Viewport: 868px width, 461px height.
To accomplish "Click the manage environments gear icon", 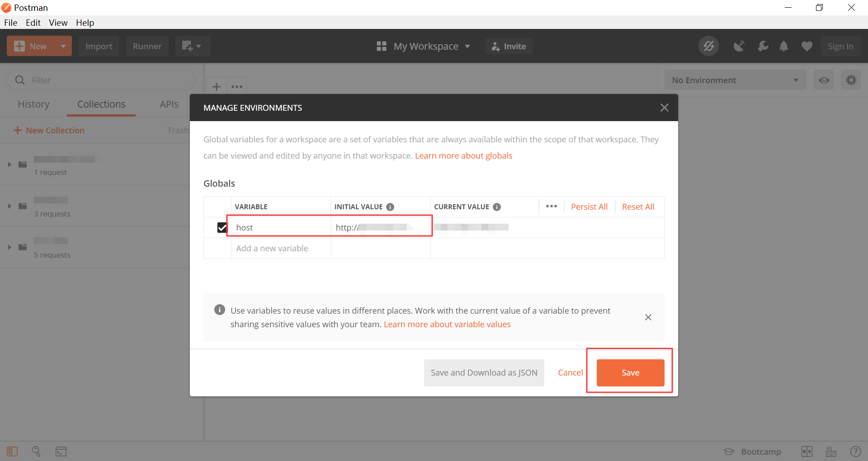I will (x=851, y=80).
